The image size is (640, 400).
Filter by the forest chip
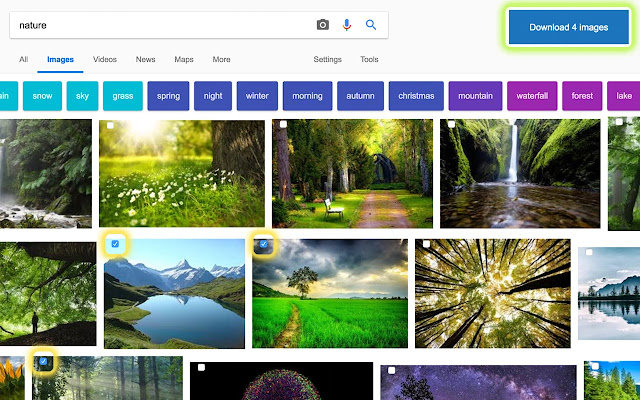(x=582, y=96)
